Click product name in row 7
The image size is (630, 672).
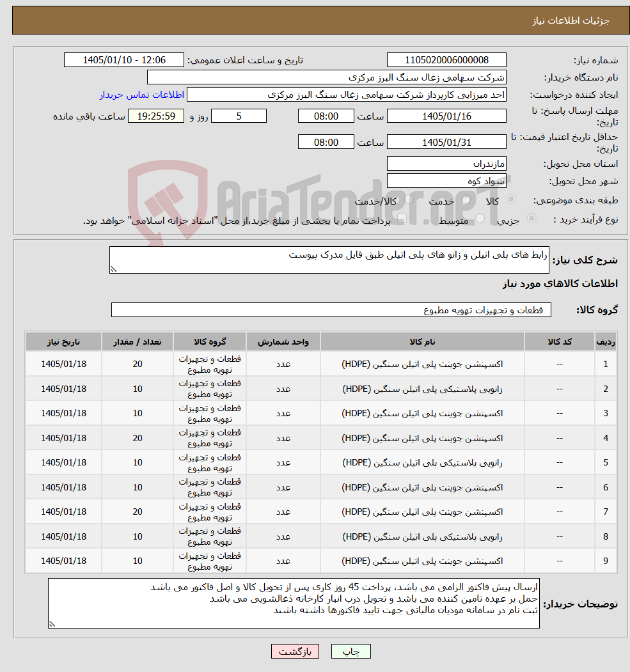[422, 512]
